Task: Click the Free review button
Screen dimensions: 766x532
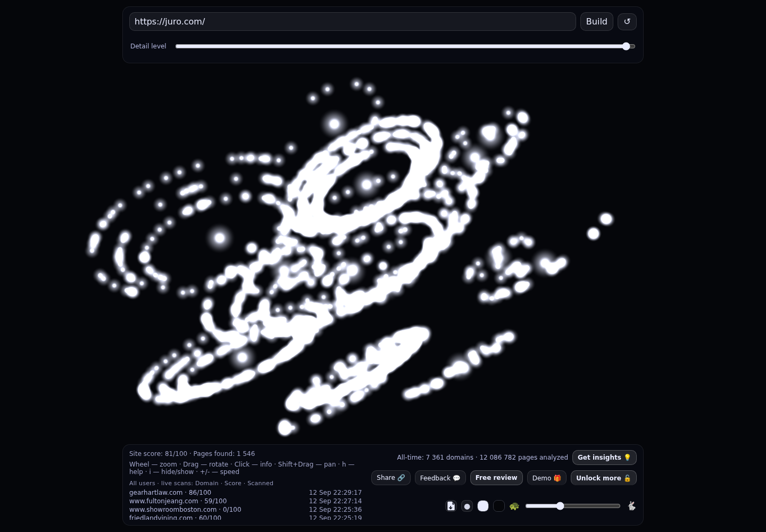Action: click(x=496, y=478)
